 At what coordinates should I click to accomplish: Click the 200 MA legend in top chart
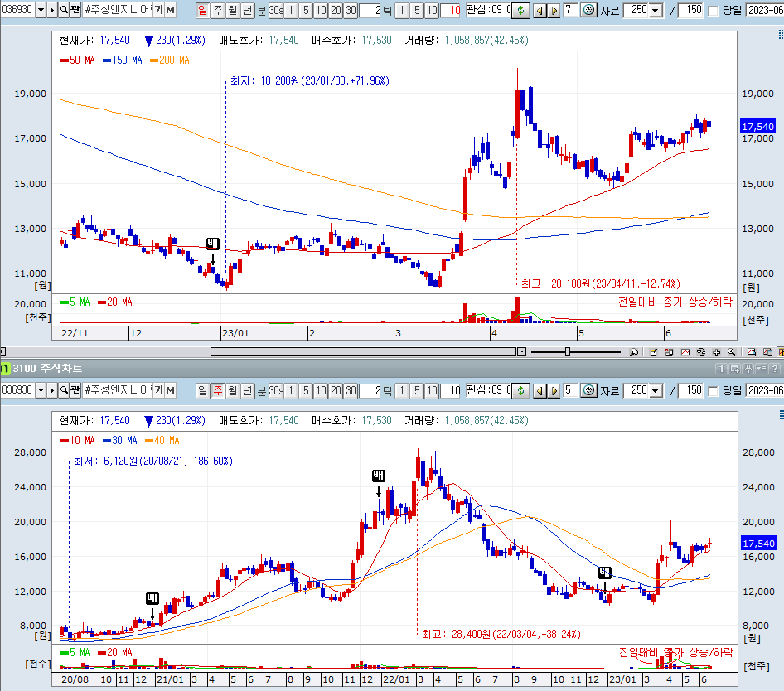(x=170, y=60)
